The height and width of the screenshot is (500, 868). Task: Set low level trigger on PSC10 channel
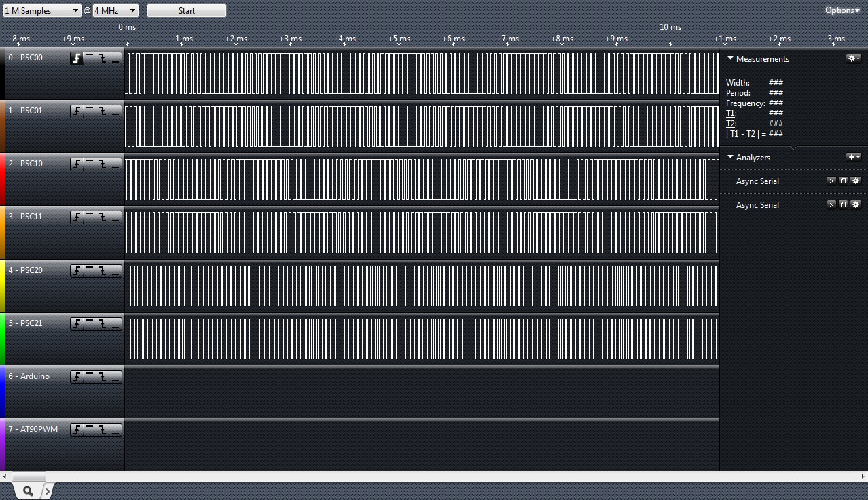(115, 164)
